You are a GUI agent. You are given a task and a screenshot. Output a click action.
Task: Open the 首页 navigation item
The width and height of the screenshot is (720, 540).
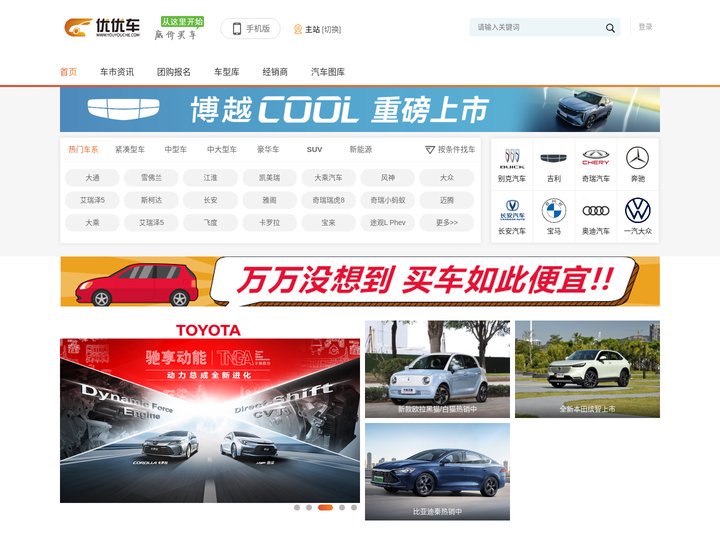pos(68,72)
